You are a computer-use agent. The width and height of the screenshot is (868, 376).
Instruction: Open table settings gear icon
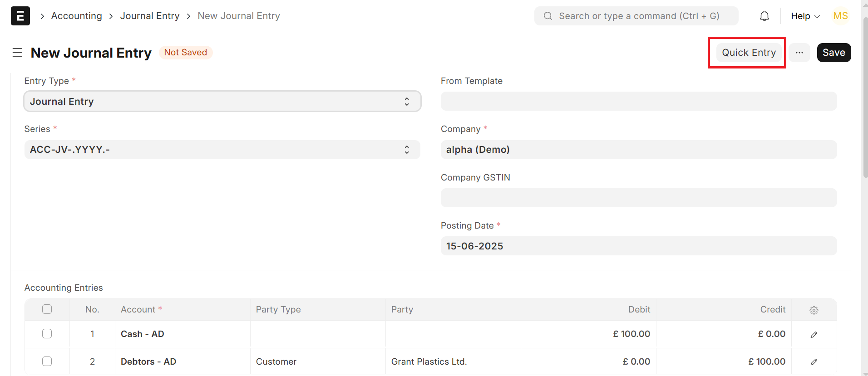[x=814, y=310]
